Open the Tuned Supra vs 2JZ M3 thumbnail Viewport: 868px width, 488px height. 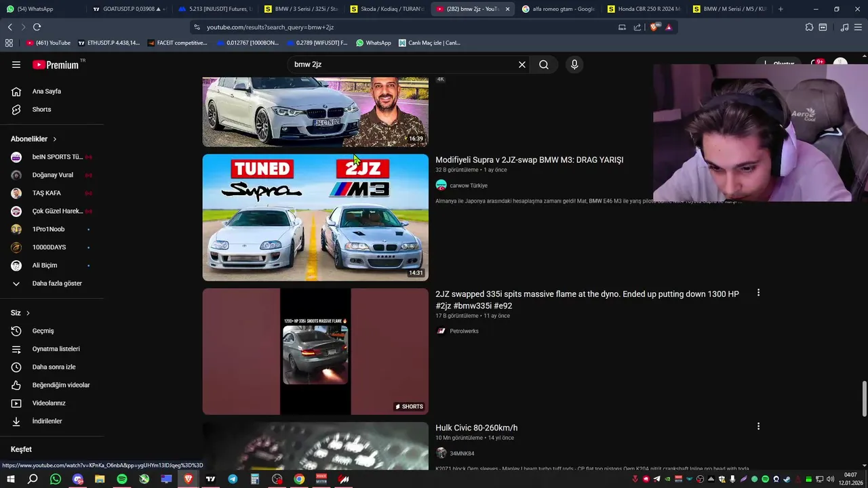click(315, 218)
